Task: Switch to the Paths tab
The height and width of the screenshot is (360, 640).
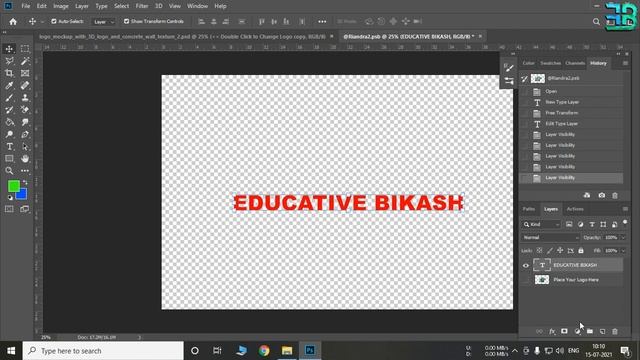Action: (529, 209)
